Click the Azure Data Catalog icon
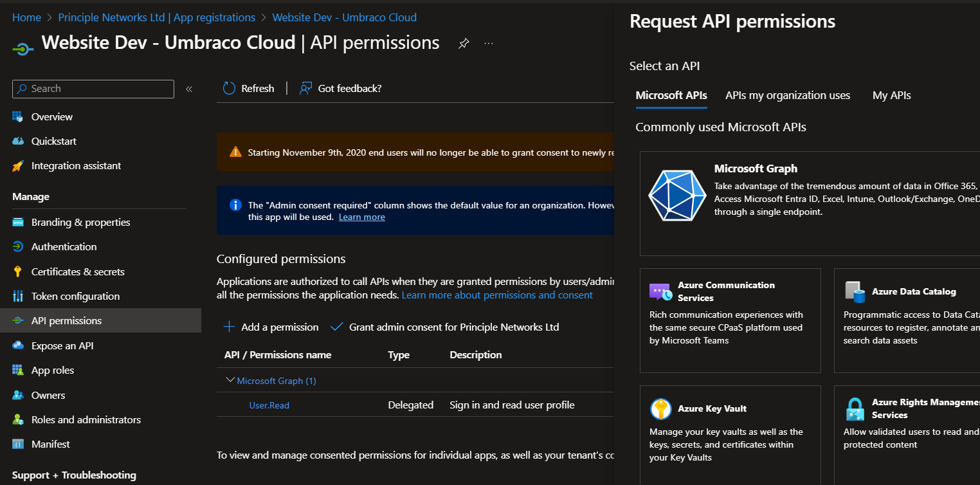This screenshot has height=485, width=980. (x=855, y=292)
